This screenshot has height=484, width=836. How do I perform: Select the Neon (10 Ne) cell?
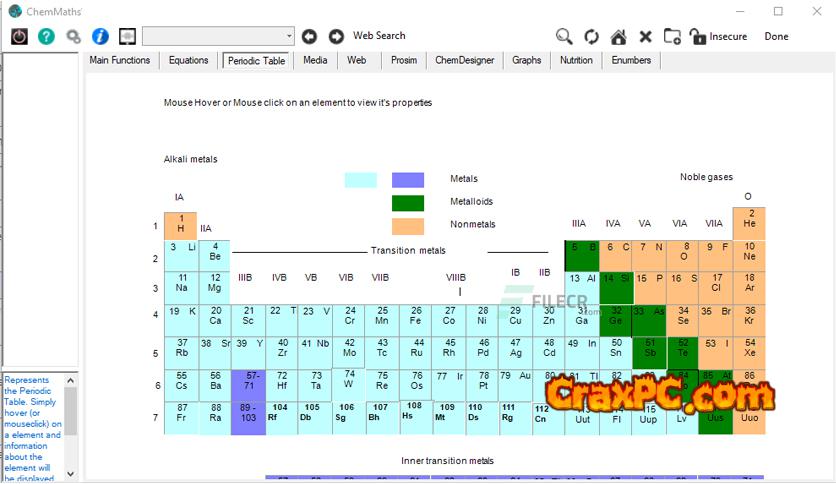pos(749,256)
